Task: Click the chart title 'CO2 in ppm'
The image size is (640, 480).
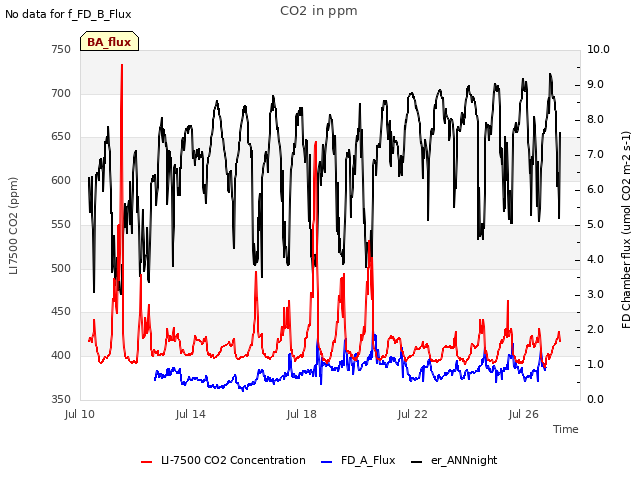Action: [x=319, y=11]
